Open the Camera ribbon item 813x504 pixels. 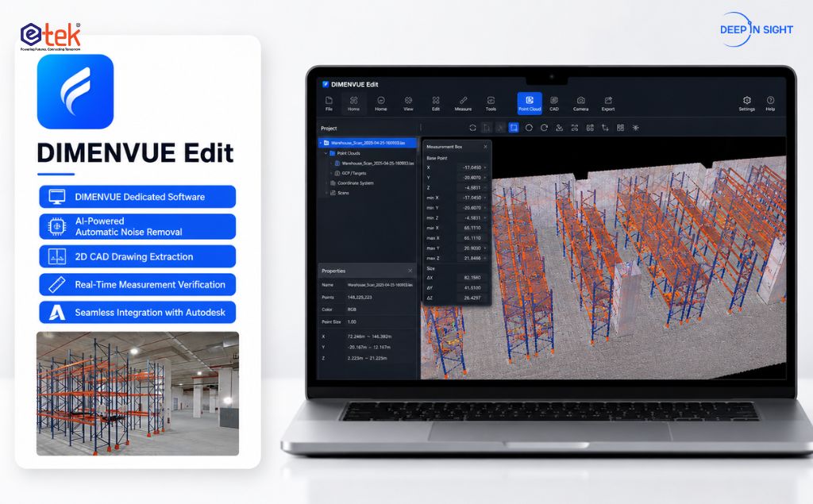[x=580, y=103]
